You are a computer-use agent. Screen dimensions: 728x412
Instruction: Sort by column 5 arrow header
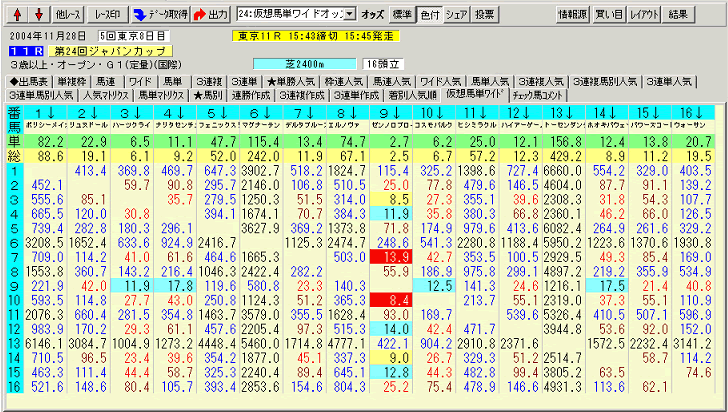click(x=218, y=112)
